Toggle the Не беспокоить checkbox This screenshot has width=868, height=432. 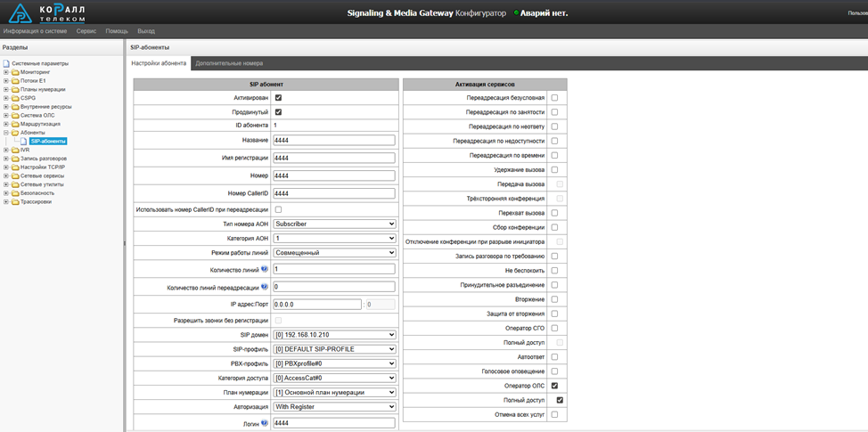click(554, 270)
